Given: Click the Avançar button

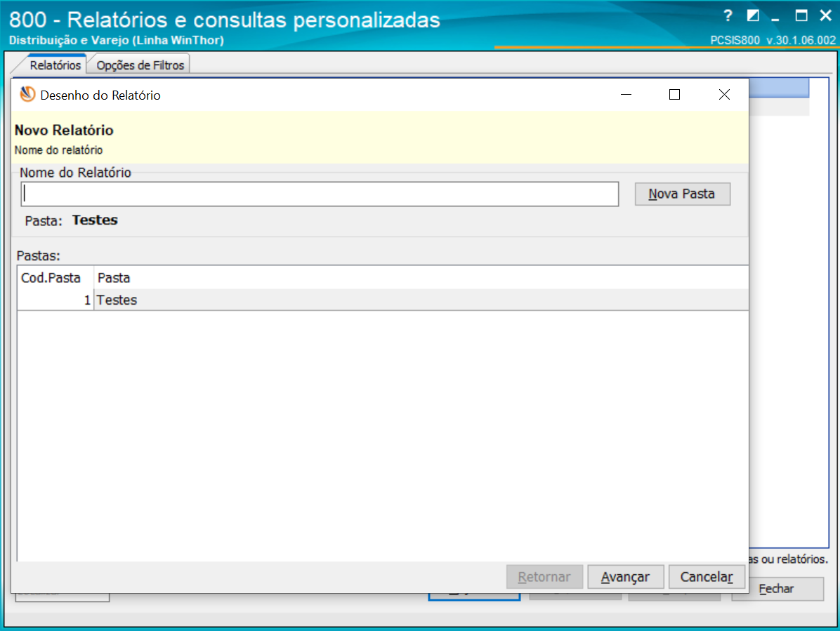Looking at the screenshot, I should coord(625,577).
